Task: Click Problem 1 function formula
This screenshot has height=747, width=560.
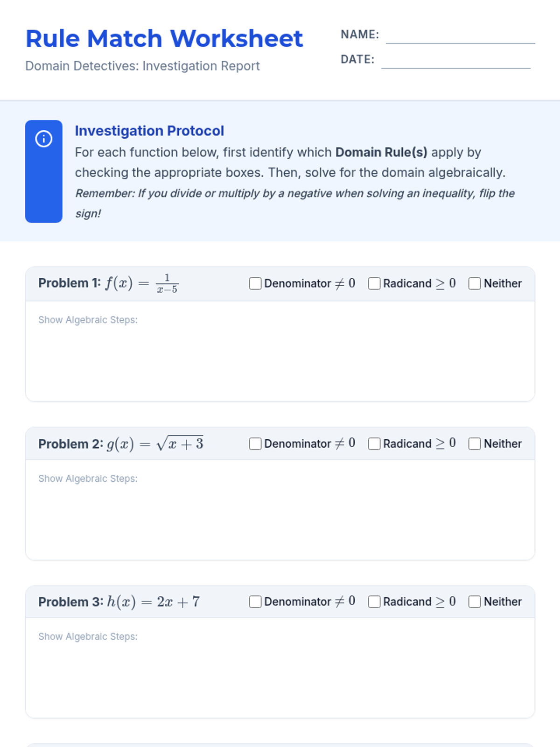Action: click(142, 283)
